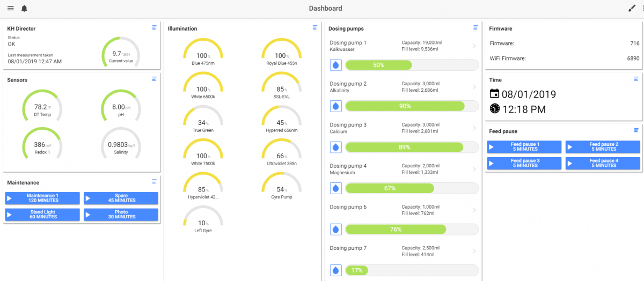The height and width of the screenshot is (281, 644).
Task: Click the 12:18 PM time text
Action: (524, 109)
